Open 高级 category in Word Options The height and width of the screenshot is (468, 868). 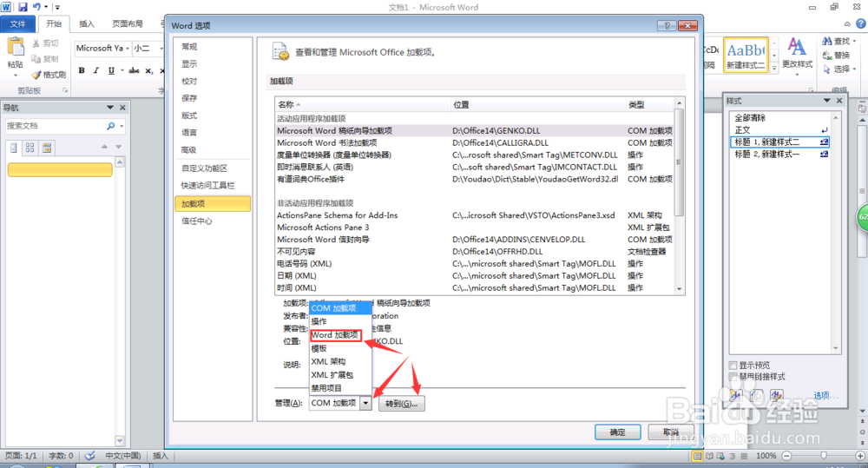213,150
